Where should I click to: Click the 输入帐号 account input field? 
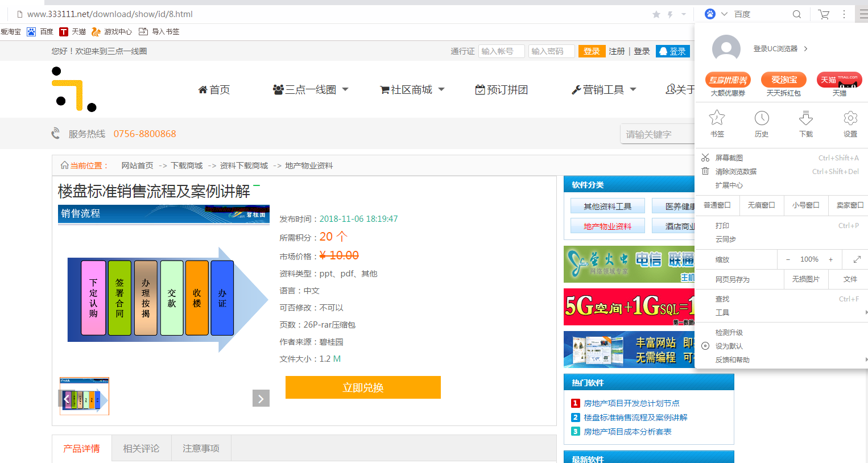pos(501,51)
